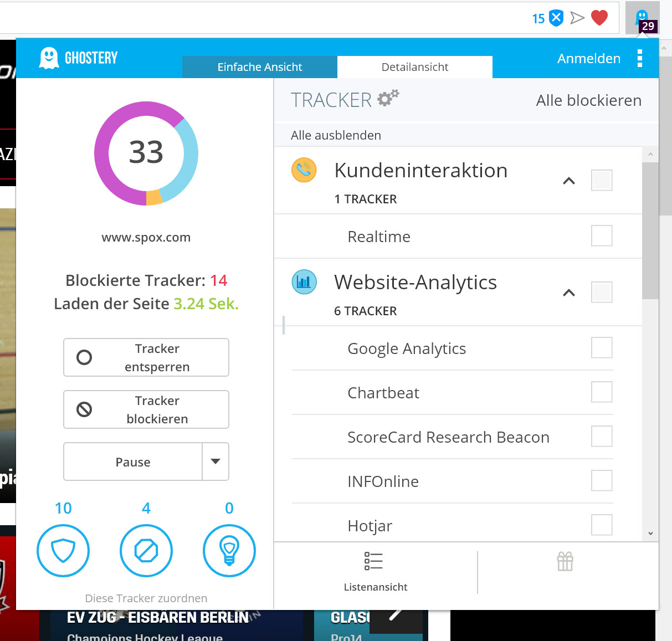672x641 pixels.
Task: Click the Alle blockieren link
Action: [x=589, y=100]
